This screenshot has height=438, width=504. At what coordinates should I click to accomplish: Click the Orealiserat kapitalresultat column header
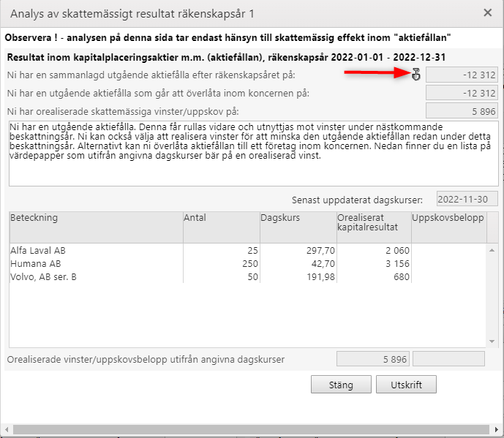(374, 227)
